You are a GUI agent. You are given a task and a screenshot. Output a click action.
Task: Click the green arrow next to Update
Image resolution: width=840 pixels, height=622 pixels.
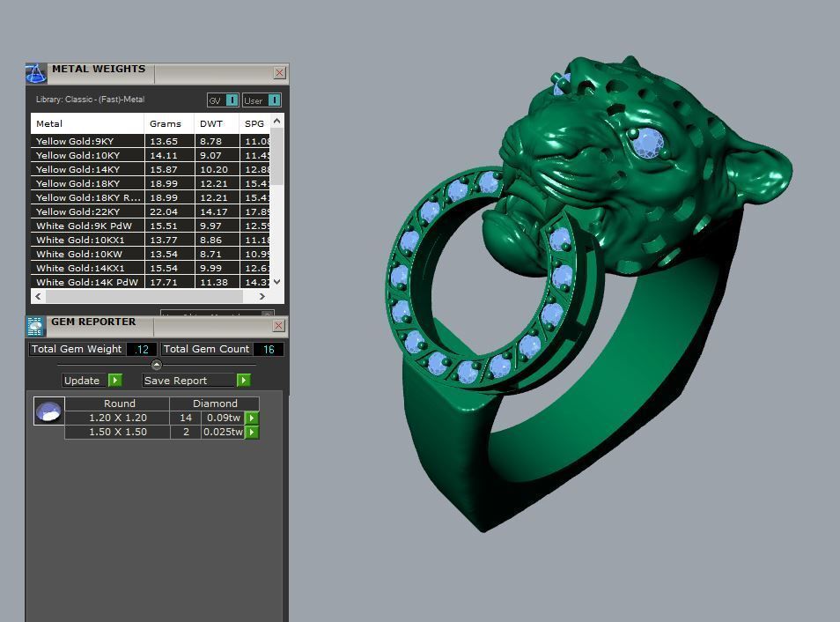click(x=115, y=381)
